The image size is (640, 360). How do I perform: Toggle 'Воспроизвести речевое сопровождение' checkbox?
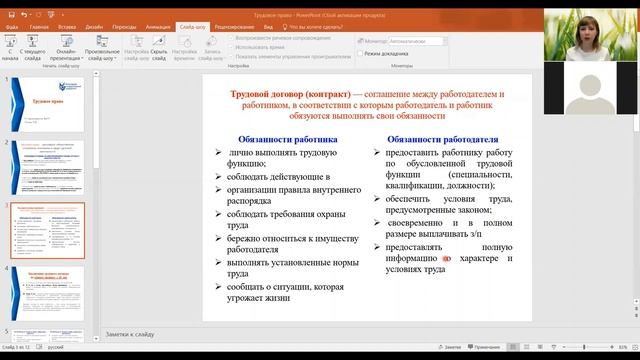(x=231, y=38)
